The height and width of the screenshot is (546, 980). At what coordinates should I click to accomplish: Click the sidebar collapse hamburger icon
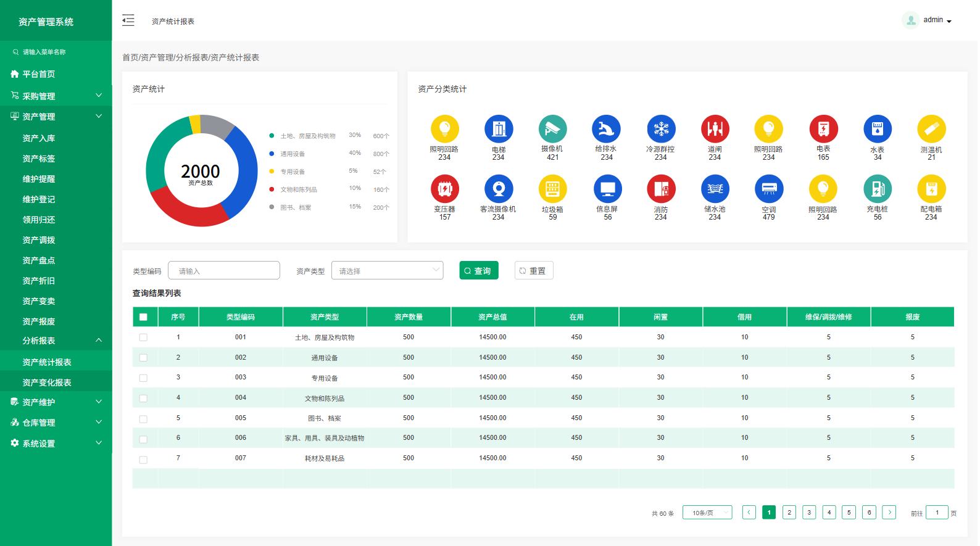pos(128,20)
